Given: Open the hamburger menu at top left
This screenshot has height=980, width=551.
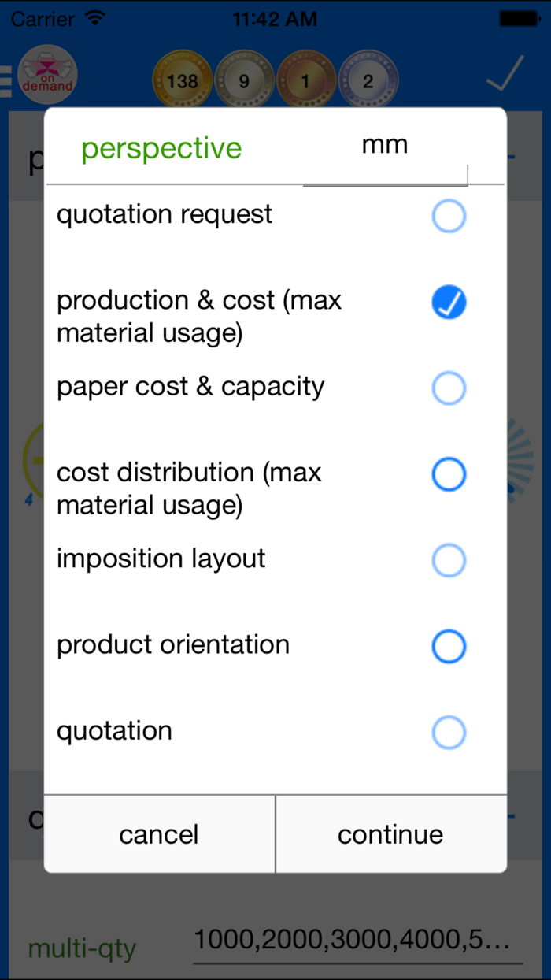Looking at the screenshot, I should point(6,81).
